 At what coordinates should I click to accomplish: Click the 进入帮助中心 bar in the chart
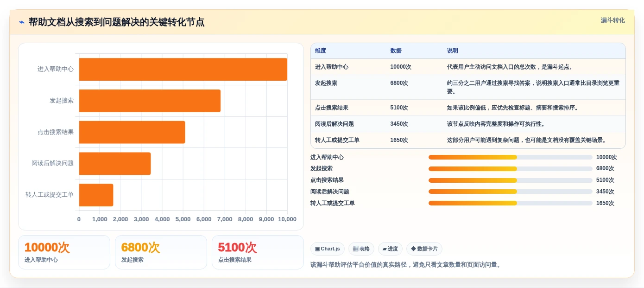pos(183,69)
